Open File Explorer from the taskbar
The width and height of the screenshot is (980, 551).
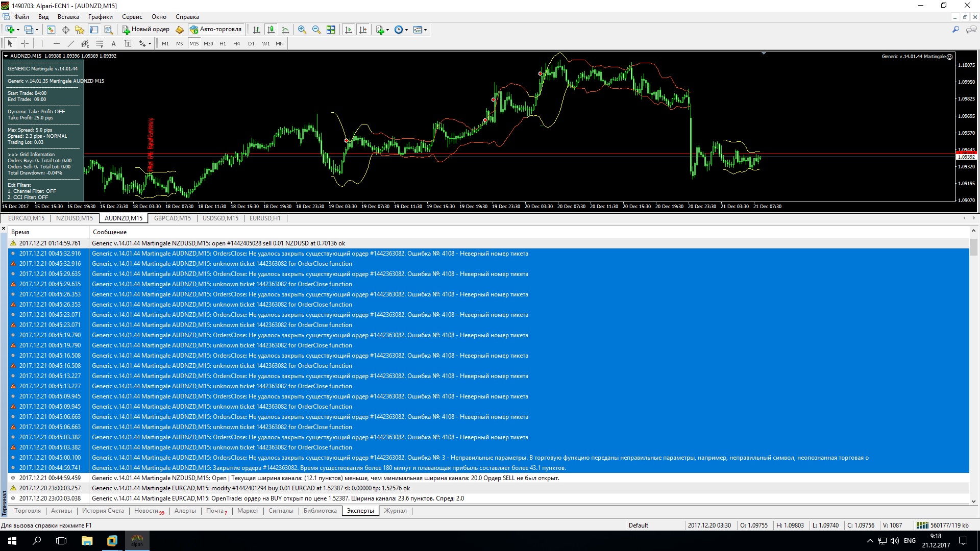click(x=87, y=541)
